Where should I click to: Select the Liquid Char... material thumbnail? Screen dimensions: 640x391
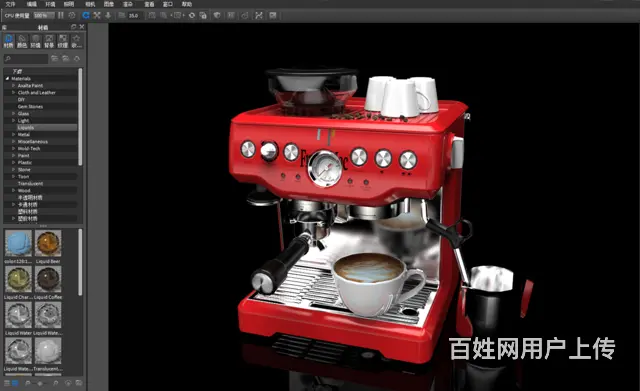click(18, 279)
